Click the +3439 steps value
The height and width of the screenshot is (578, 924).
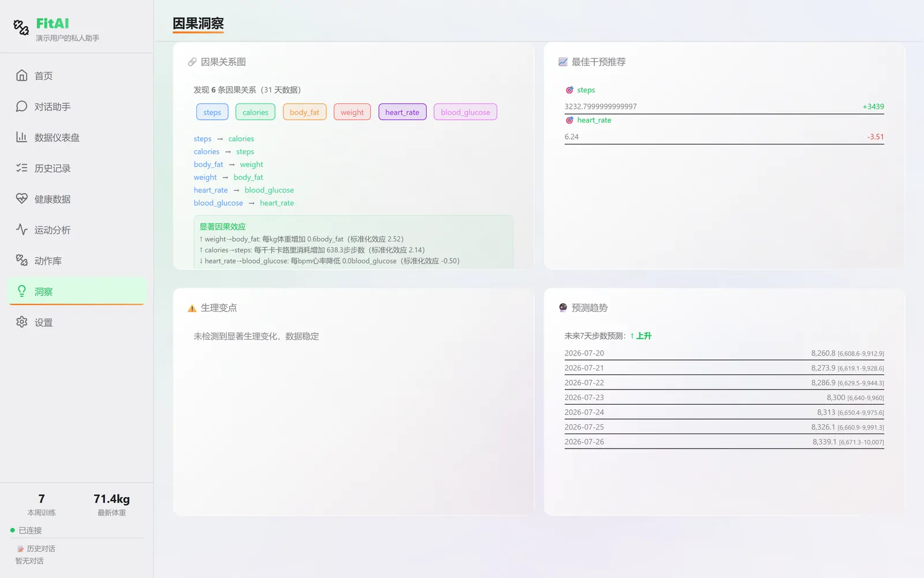coord(873,106)
